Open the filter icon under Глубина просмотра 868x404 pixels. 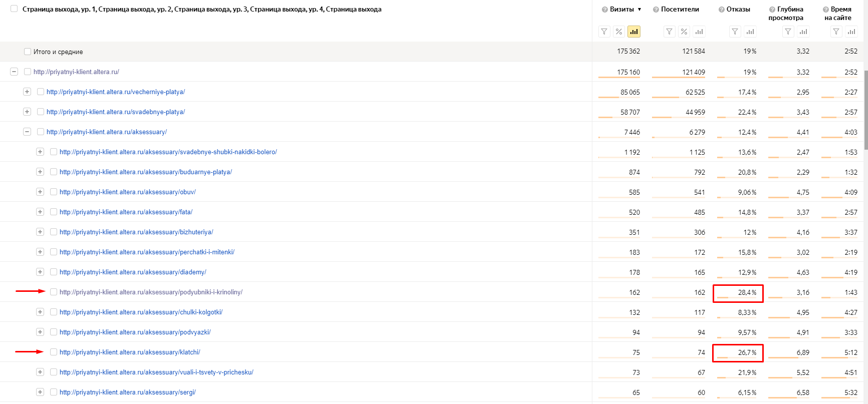[788, 32]
